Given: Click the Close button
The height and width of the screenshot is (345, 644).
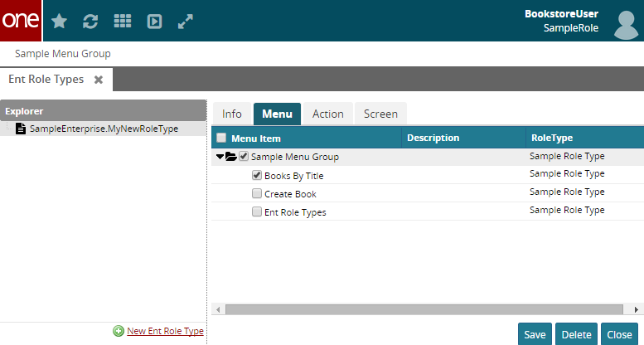Looking at the screenshot, I should tap(619, 335).
